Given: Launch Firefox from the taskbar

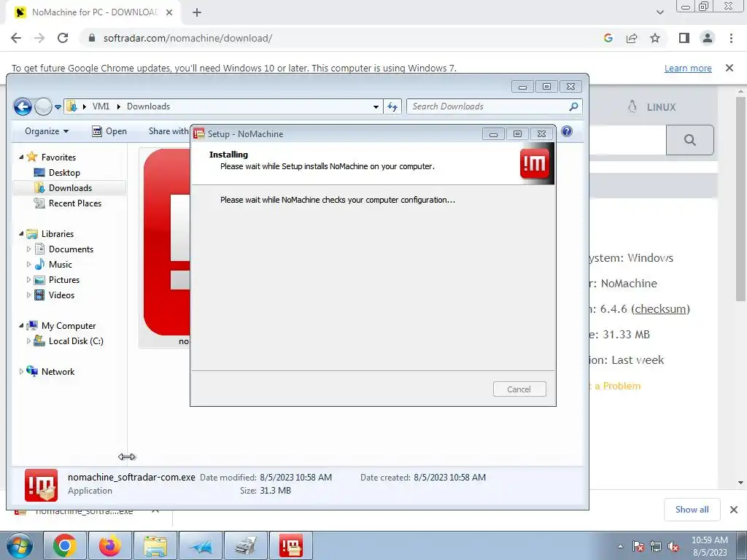Looking at the screenshot, I should point(109,545).
